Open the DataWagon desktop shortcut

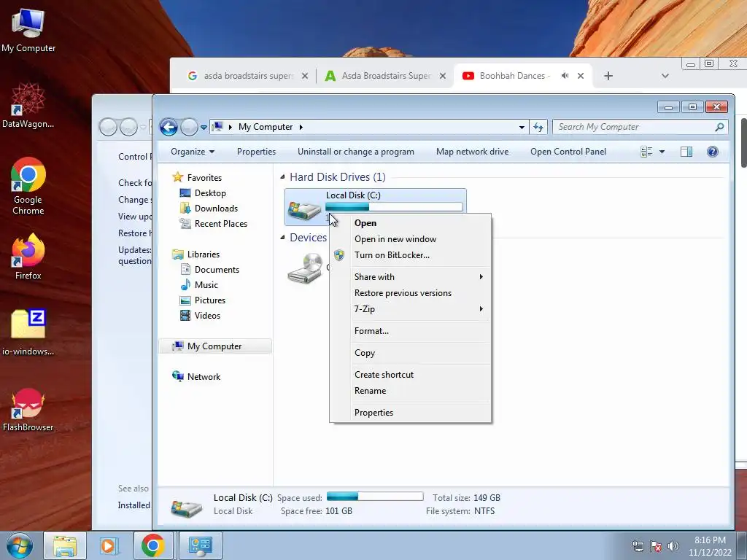(28, 106)
